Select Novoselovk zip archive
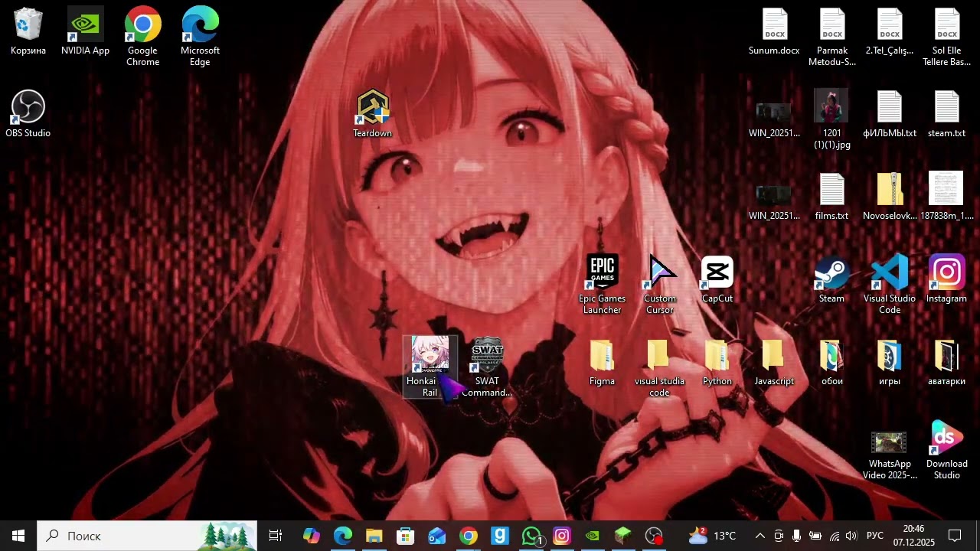The image size is (980, 551). (x=890, y=197)
